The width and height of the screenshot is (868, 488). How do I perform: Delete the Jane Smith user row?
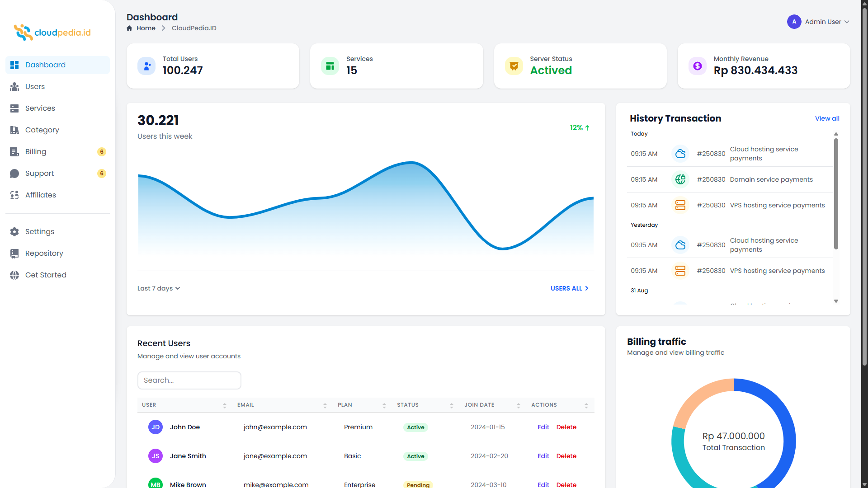[x=566, y=456]
